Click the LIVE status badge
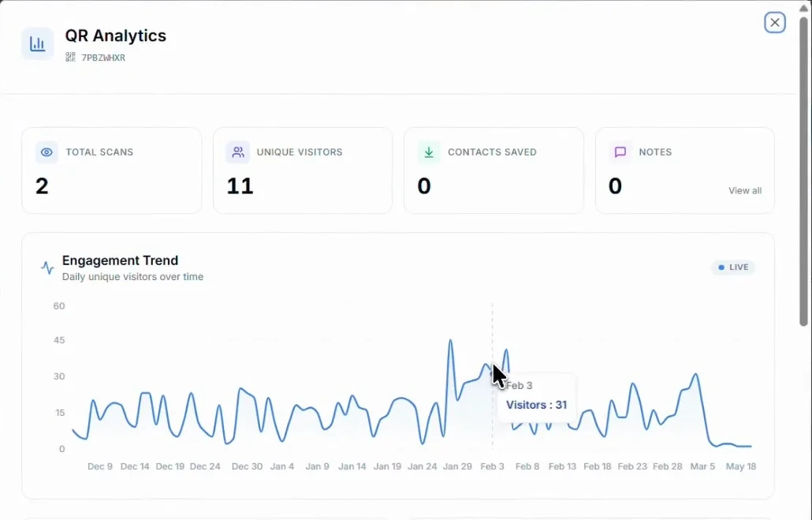 [733, 267]
